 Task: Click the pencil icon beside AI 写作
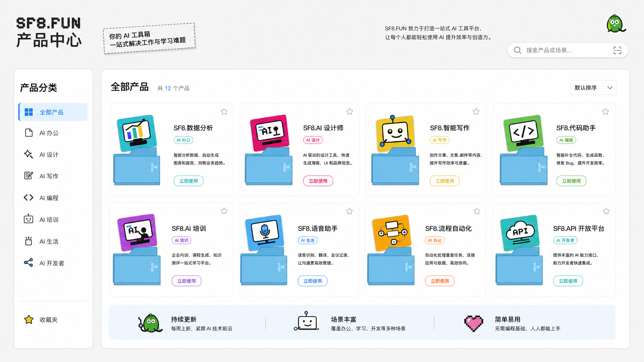point(29,176)
